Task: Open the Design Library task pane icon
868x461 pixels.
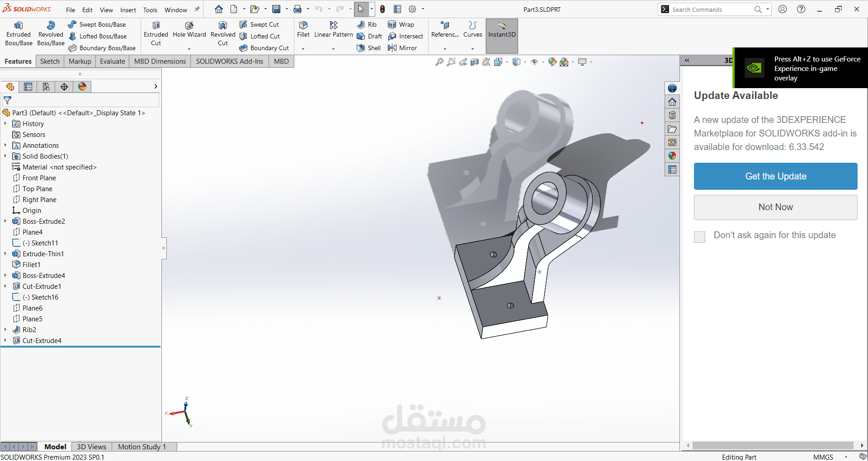Action: tap(672, 115)
